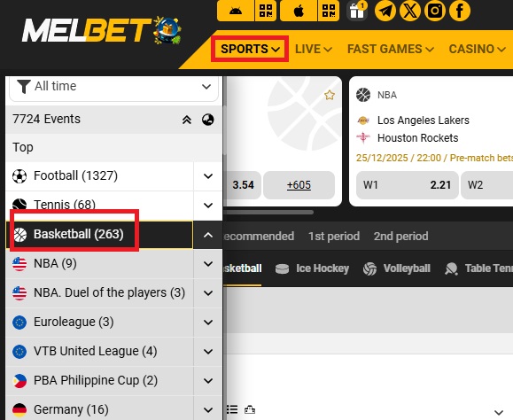The image size is (513, 420).
Task: Open the Apple iOS app download icon
Action: [x=299, y=12]
